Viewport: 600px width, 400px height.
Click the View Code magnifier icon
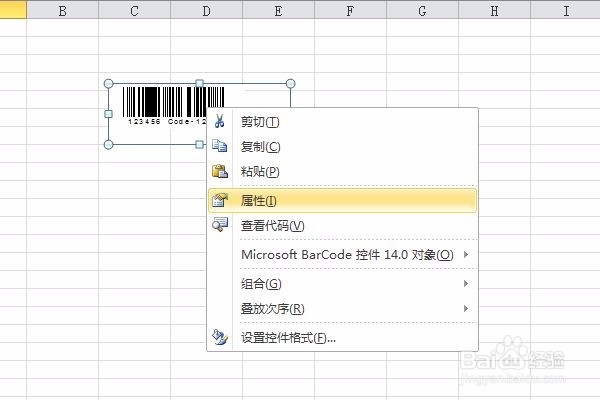pyautogui.click(x=220, y=225)
